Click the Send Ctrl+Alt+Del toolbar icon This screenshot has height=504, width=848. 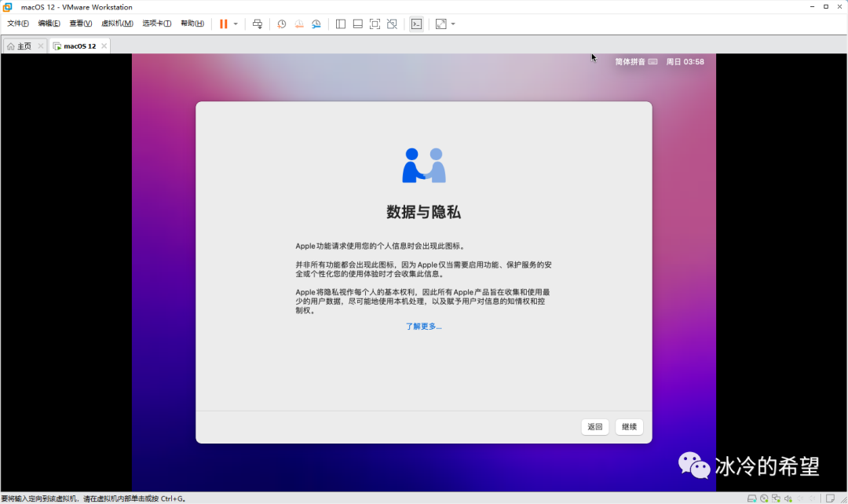coord(258,24)
